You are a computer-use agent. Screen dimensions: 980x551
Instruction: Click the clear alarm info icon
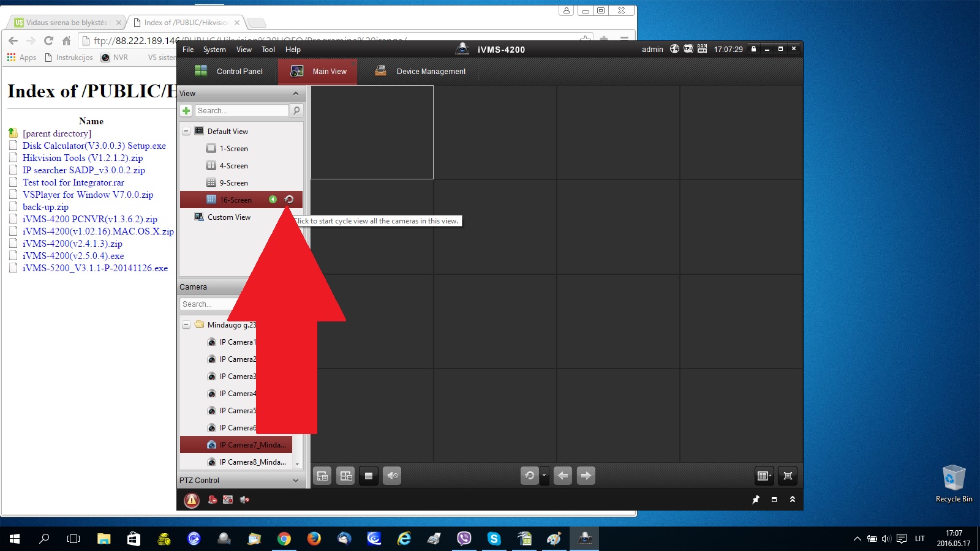(213, 500)
